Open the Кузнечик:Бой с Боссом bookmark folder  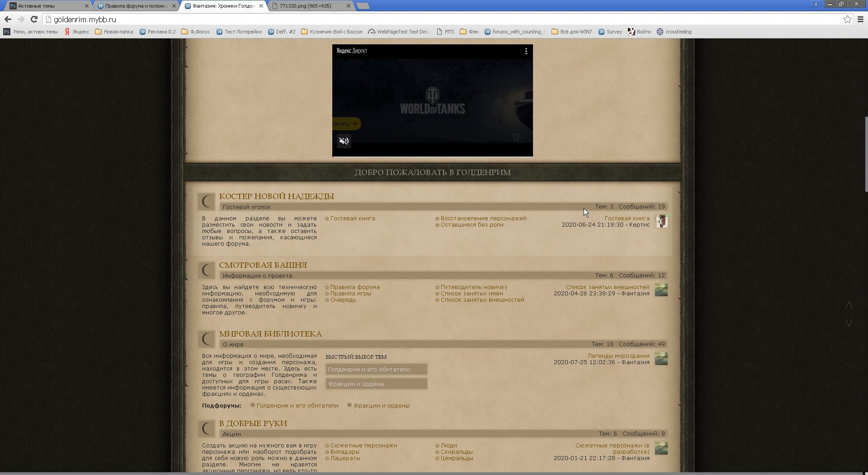tap(331, 32)
